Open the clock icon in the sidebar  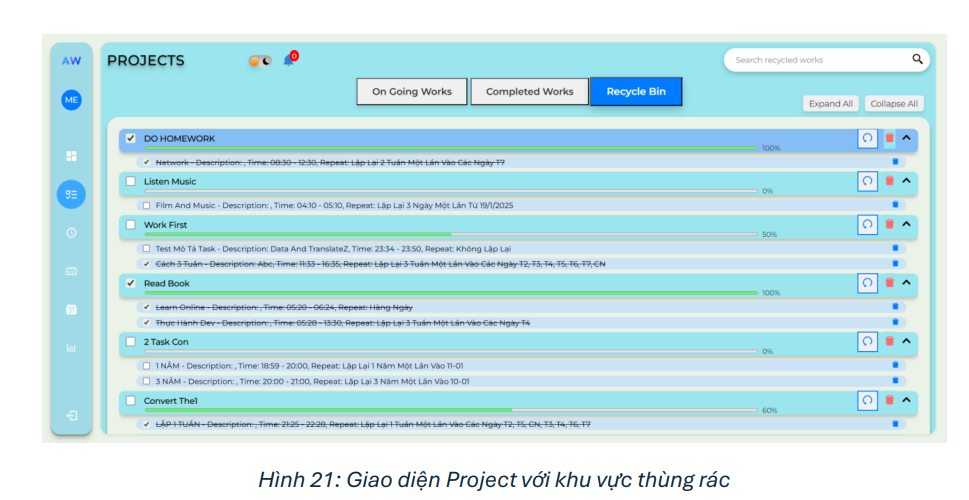click(x=72, y=233)
